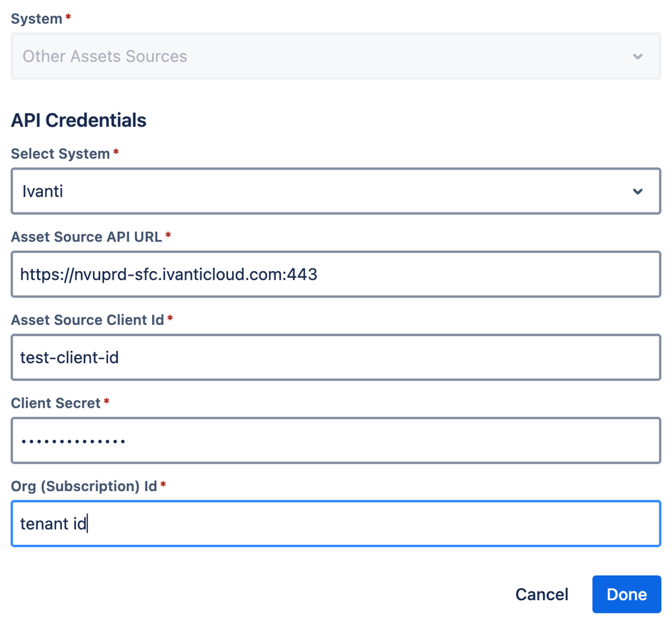Click the chevron arrow in the Ivanti dropdown
Image resolution: width=672 pixels, height=625 pixels.
638,192
